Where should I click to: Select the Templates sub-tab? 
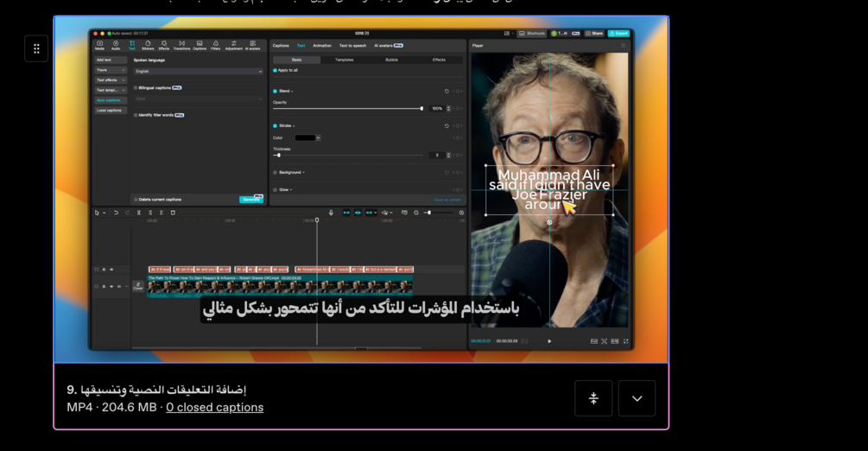coord(345,60)
